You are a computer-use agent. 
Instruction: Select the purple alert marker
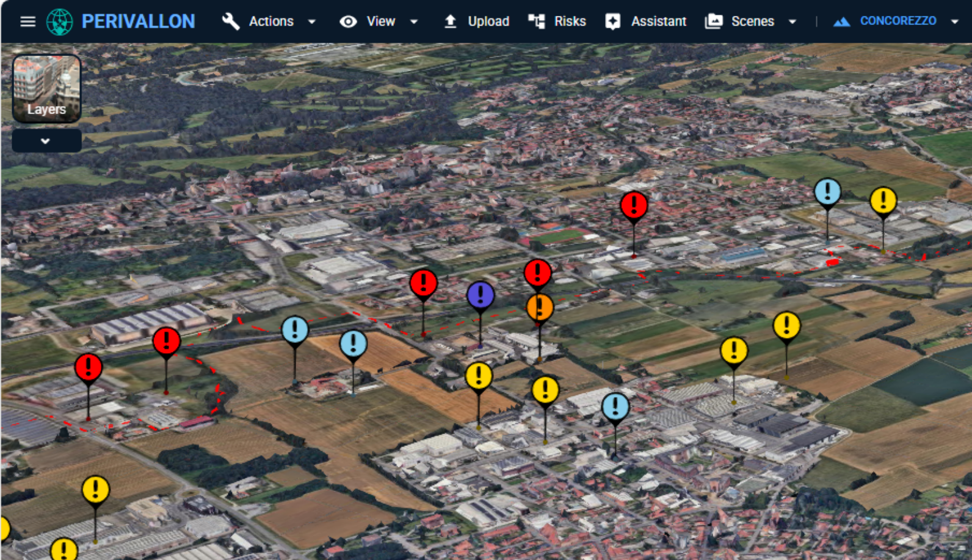pyautogui.click(x=481, y=295)
